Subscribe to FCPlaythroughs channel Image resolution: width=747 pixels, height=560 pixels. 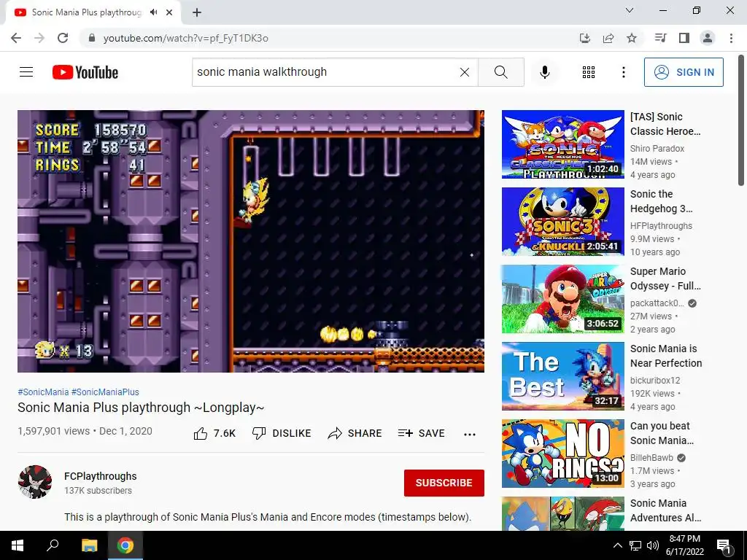click(444, 483)
